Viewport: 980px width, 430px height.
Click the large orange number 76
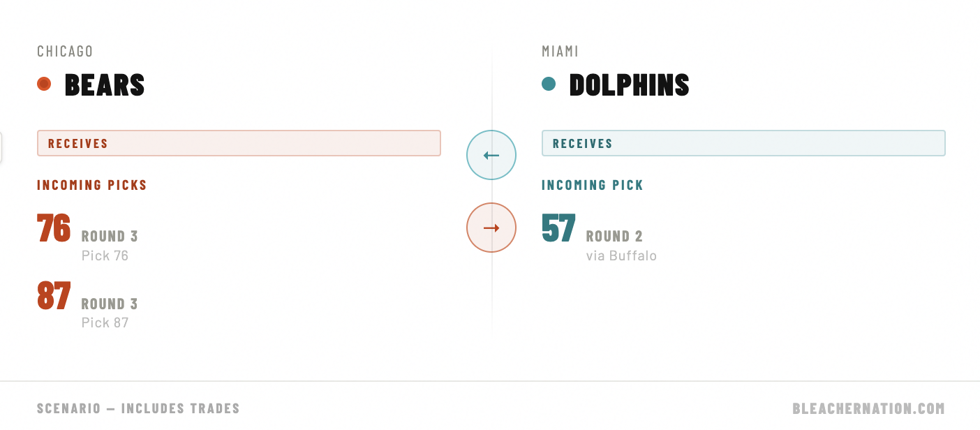(54, 229)
